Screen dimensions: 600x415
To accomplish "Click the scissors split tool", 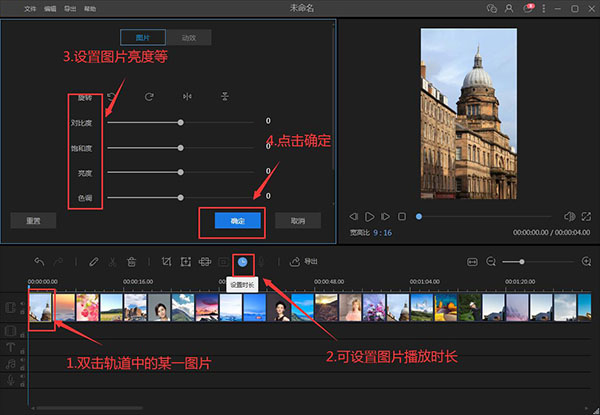I will 112,262.
